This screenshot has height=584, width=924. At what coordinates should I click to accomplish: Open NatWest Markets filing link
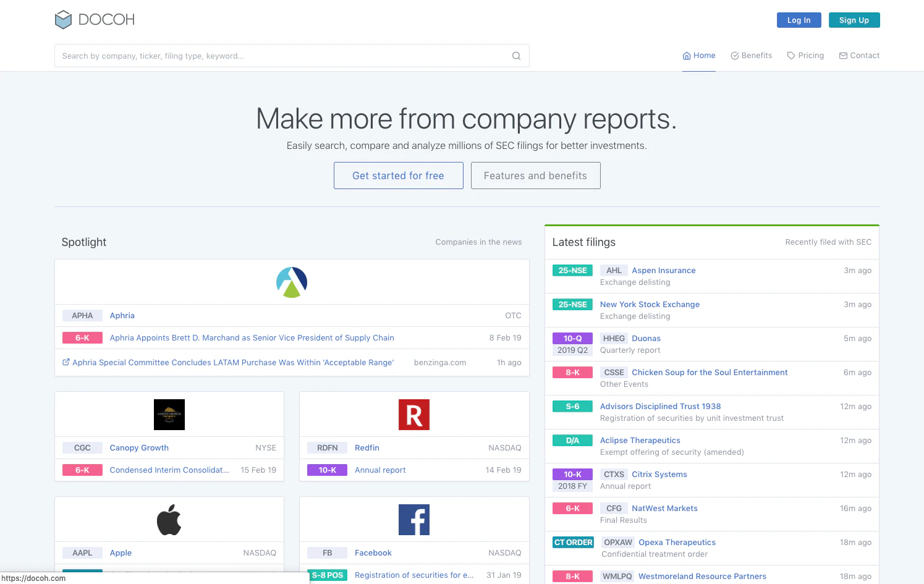[665, 509]
